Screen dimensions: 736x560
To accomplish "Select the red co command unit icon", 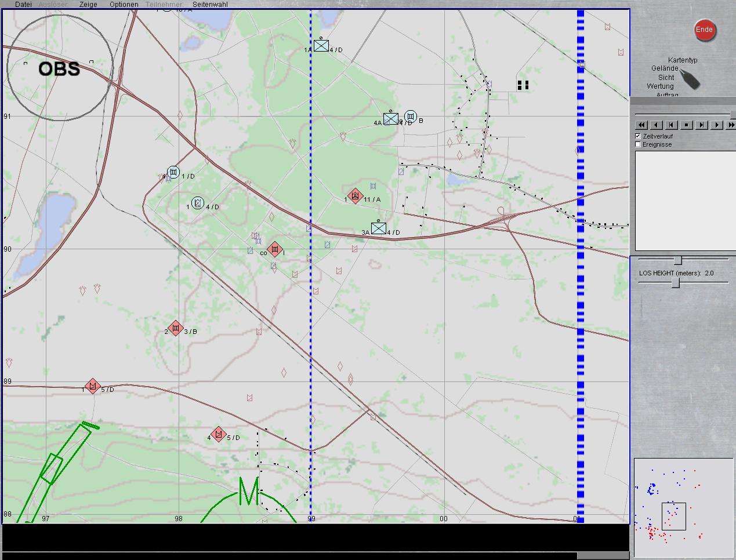I will [x=275, y=250].
